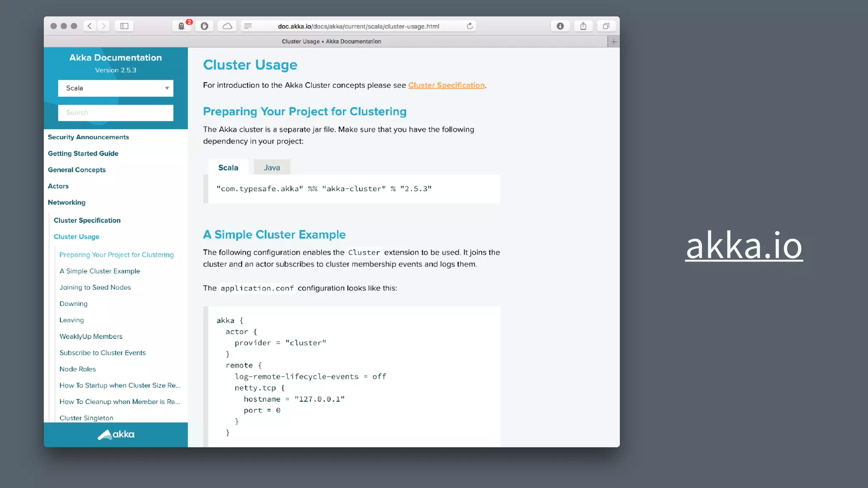Jump to How To Cleanup when Member
Image resolution: width=868 pixels, height=488 pixels.
[120, 402]
